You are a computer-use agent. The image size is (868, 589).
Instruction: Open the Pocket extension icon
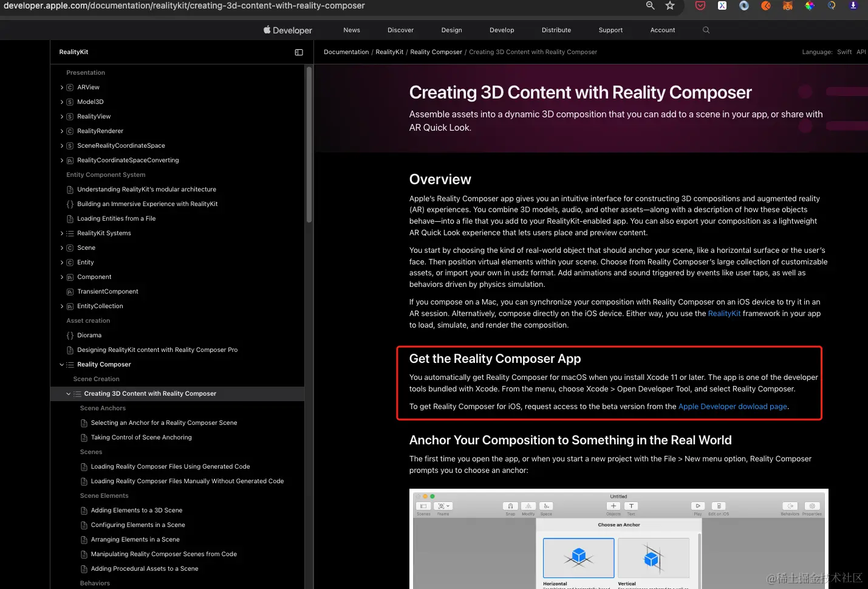point(700,5)
